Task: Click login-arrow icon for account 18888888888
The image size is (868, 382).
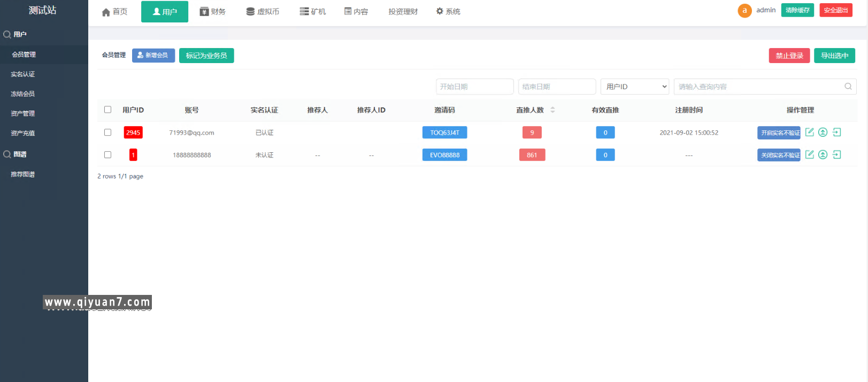Action: tap(837, 154)
